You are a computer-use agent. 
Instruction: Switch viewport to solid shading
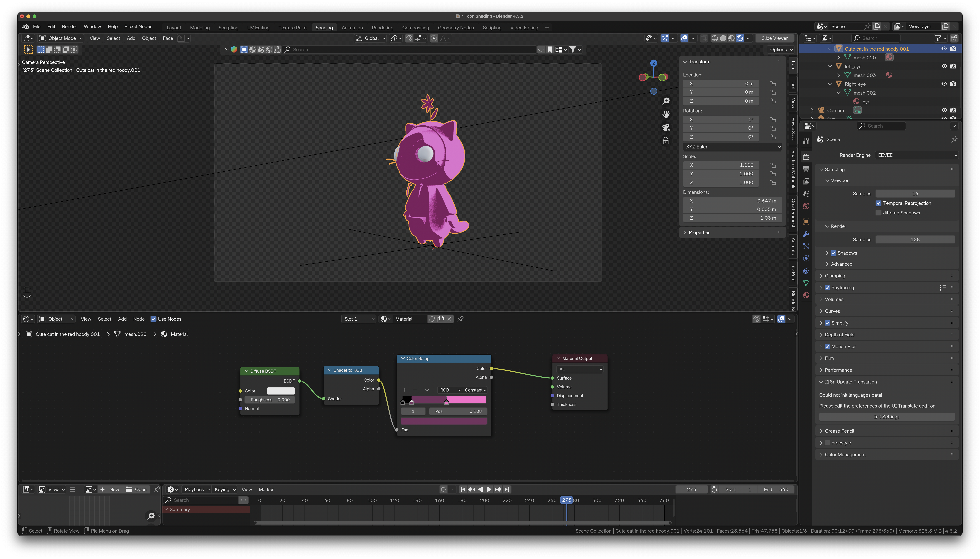coord(723,38)
